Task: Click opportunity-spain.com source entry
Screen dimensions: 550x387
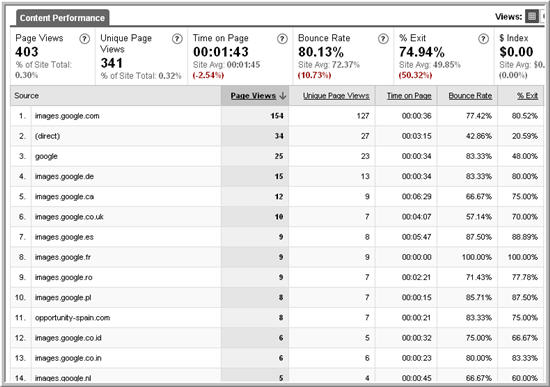Action: pyautogui.click(x=72, y=318)
